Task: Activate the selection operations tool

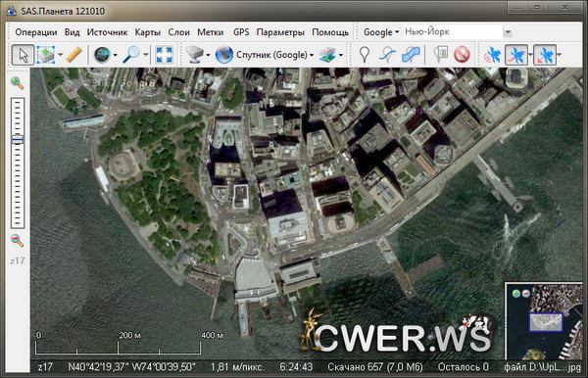Action: 46,55
